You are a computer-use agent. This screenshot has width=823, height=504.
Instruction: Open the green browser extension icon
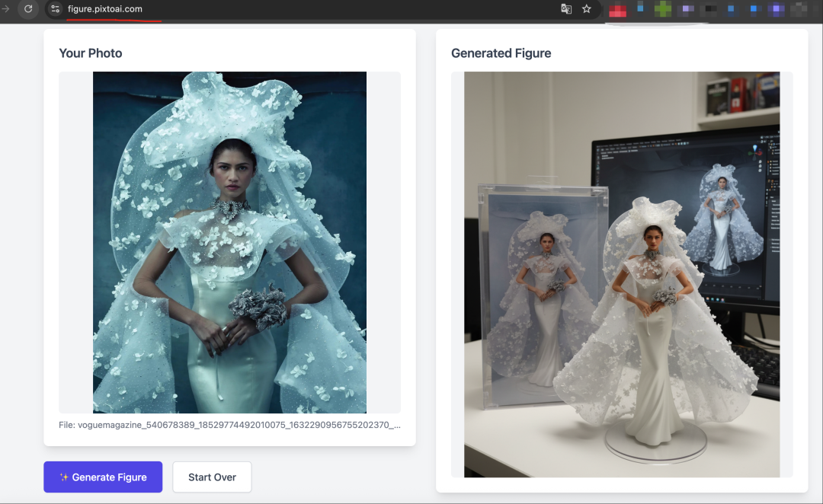663,10
